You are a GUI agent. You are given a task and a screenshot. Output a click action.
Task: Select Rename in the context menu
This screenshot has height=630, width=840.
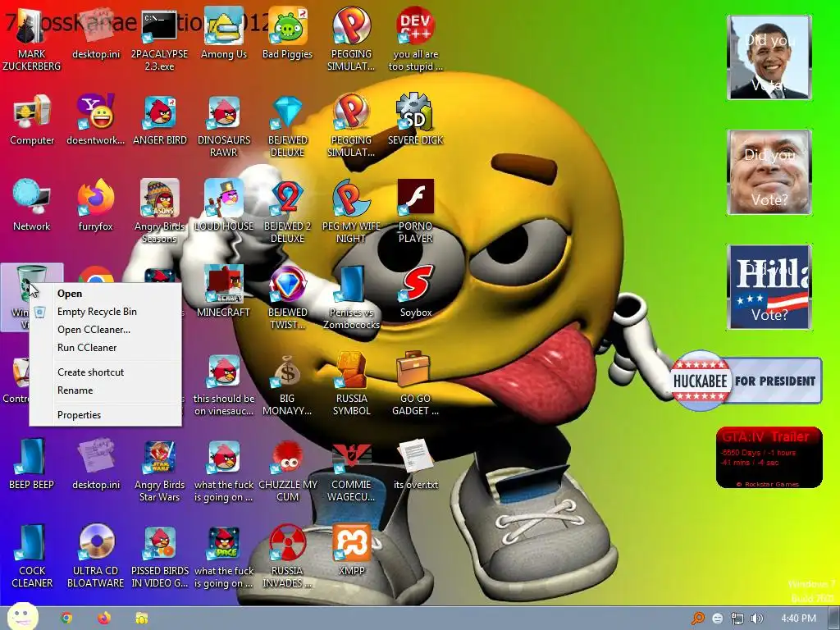106,390
